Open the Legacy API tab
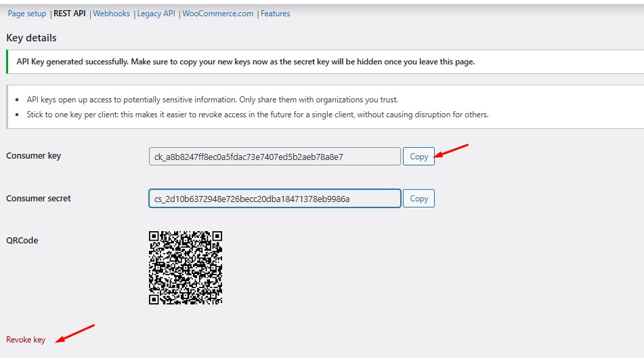The height and width of the screenshot is (358, 644). pos(156,14)
